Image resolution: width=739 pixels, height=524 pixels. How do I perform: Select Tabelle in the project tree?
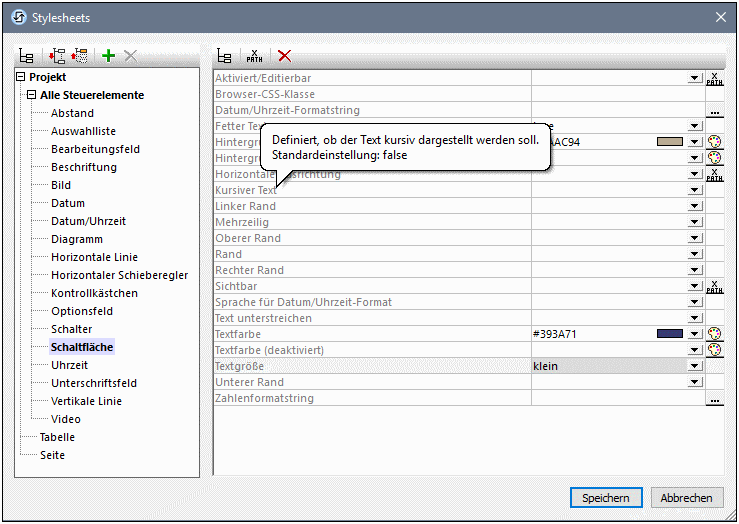pos(57,437)
